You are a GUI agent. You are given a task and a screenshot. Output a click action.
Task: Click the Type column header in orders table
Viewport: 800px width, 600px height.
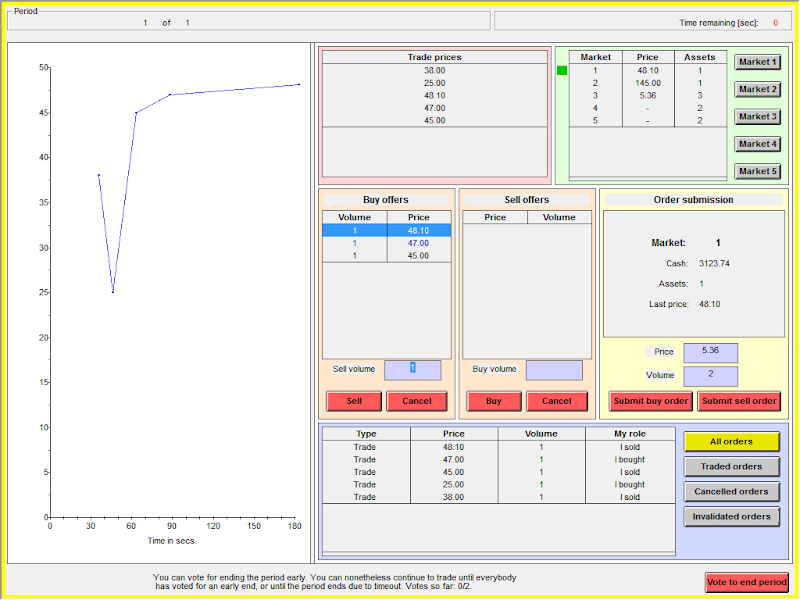tap(366, 434)
